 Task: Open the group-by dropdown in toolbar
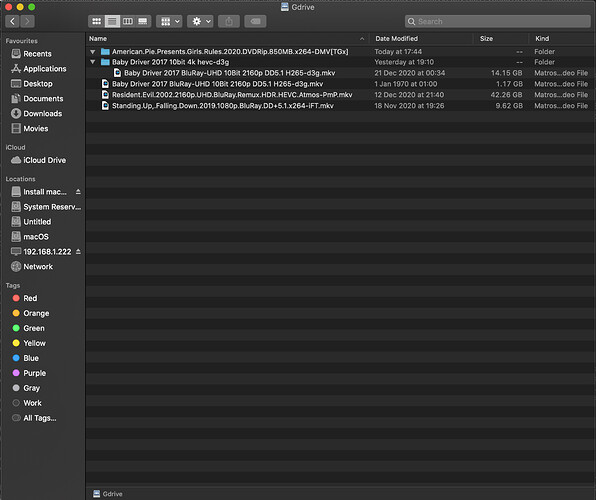tap(170, 21)
